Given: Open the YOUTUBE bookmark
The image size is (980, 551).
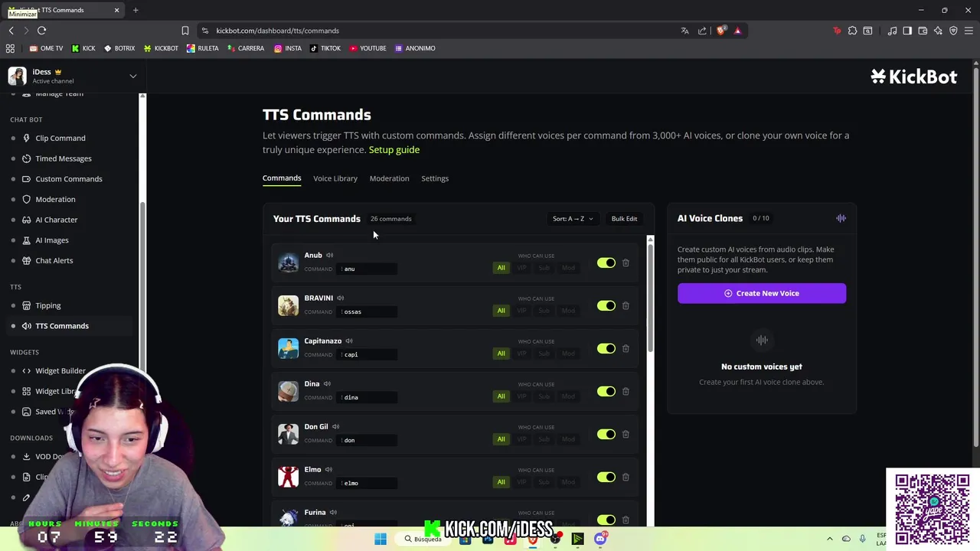Looking at the screenshot, I should tap(367, 48).
